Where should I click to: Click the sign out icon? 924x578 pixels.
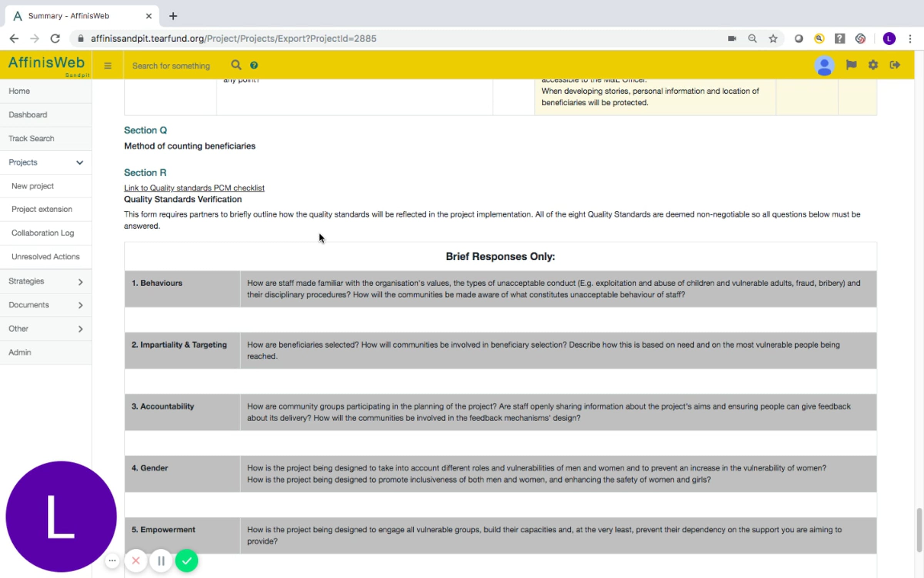click(x=895, y=65)
